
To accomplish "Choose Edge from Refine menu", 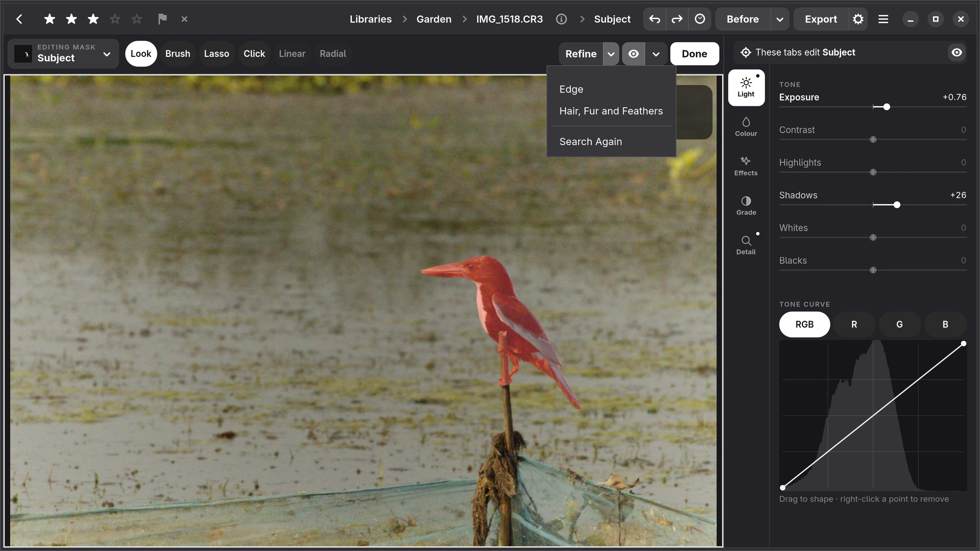I will pos(611,89).
